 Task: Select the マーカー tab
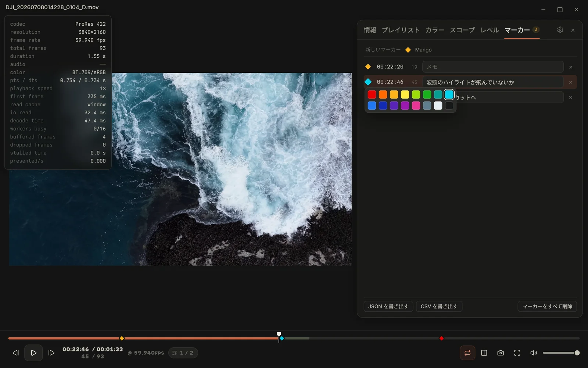coord(522,30)
